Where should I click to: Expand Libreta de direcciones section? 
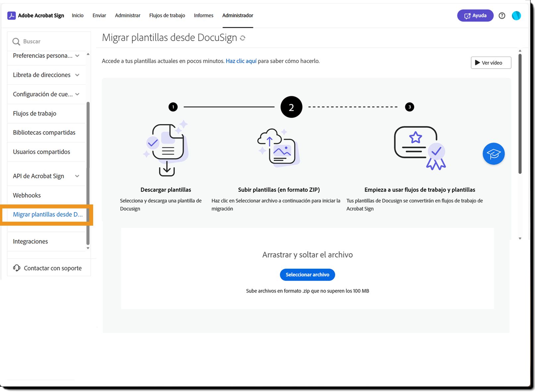pos(77,75)
